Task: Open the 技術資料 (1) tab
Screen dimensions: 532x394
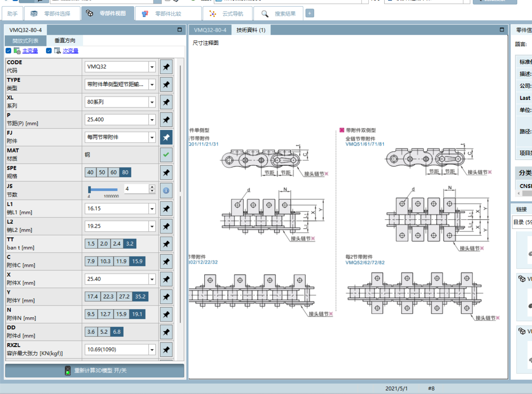Action: 251,30
